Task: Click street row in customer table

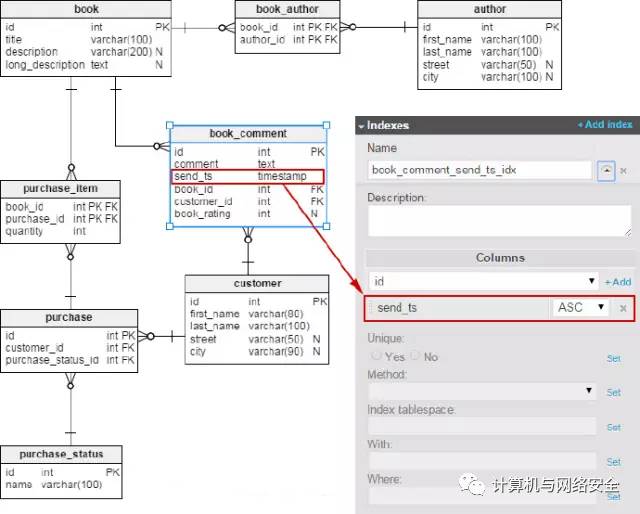Action: coord(257,339)
